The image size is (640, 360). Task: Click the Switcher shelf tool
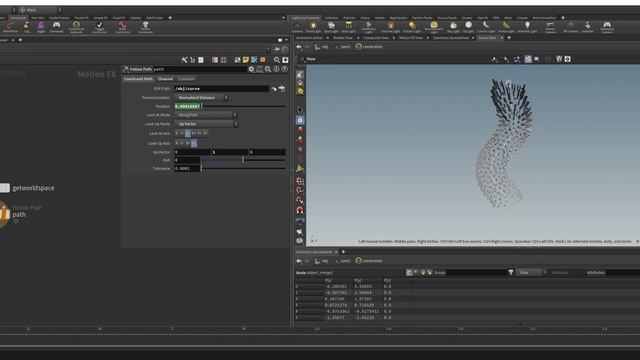587,27
